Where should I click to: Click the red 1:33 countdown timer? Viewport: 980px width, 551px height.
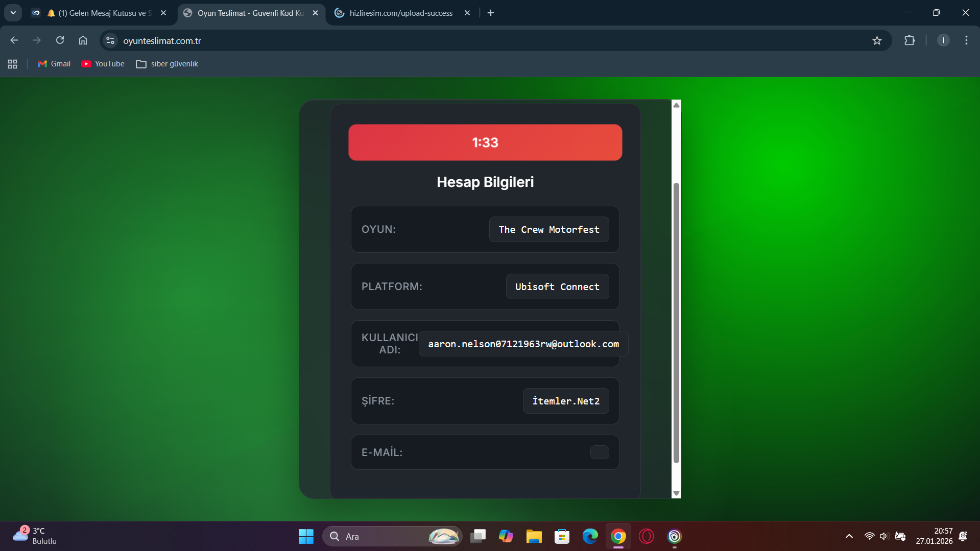pos(485,142)
